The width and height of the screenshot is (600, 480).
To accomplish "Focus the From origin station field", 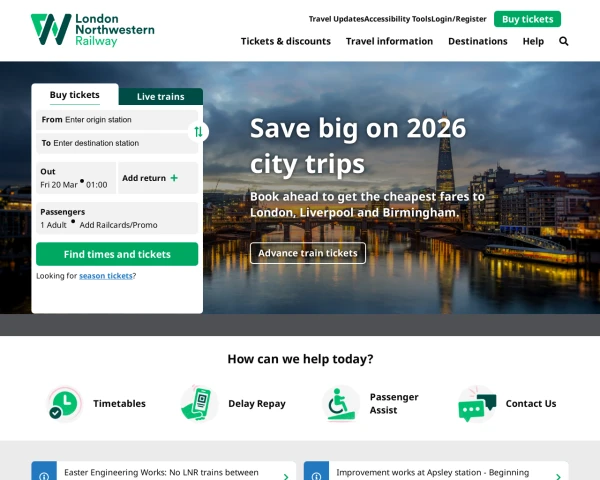I will [x=117, y=120].
